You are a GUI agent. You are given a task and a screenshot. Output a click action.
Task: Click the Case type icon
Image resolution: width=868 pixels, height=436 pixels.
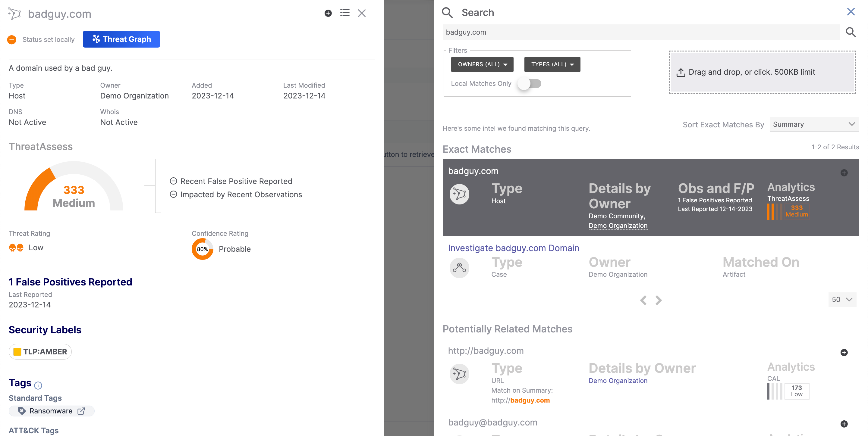pyautogui.click(x=459, y=268)
